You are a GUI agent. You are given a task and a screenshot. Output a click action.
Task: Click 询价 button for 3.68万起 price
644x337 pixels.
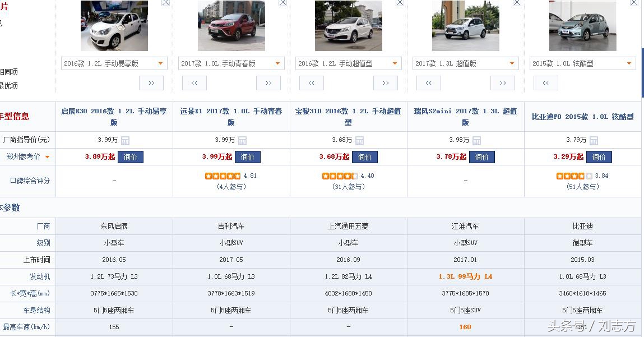pos(364,157)
